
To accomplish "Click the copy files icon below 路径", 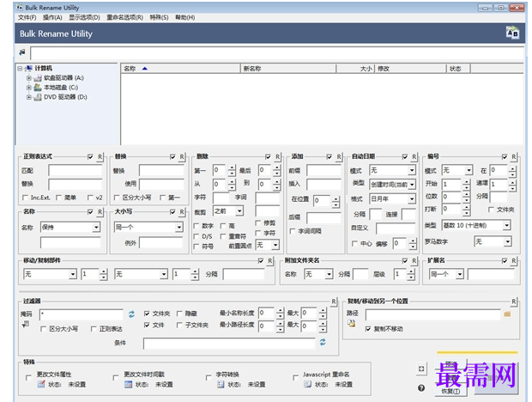I will click(352, 324).
